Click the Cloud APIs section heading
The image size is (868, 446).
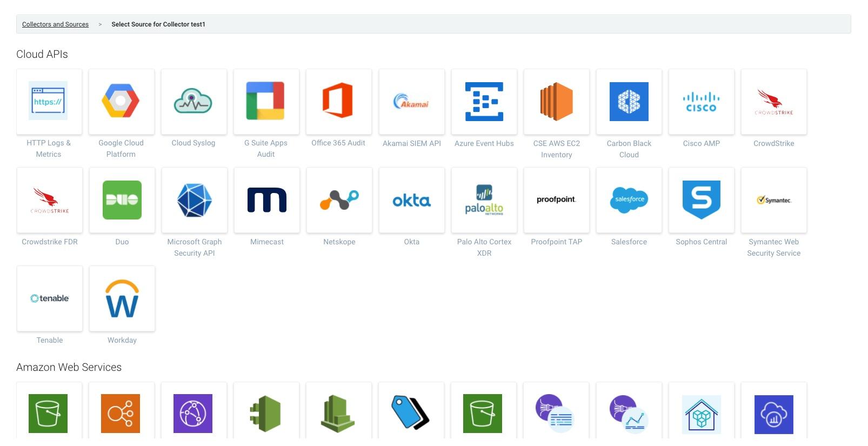pyautogui.click(x=42, y=54)
